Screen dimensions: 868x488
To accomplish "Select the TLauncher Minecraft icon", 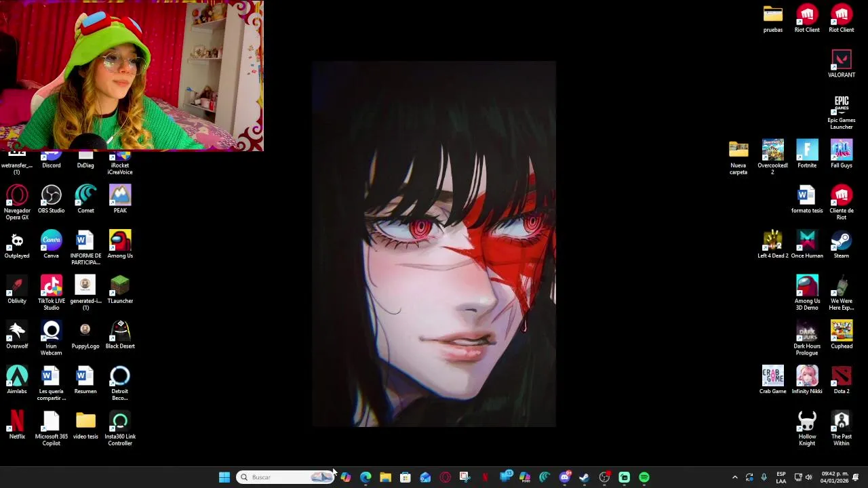I will (120, 290).
